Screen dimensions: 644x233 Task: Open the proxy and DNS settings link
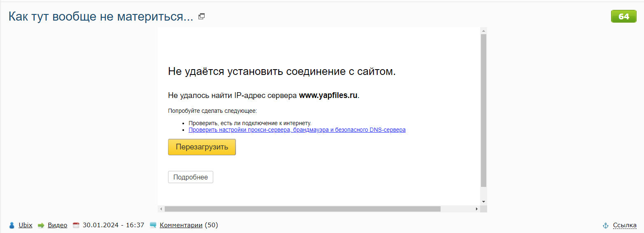click(297, 130)
